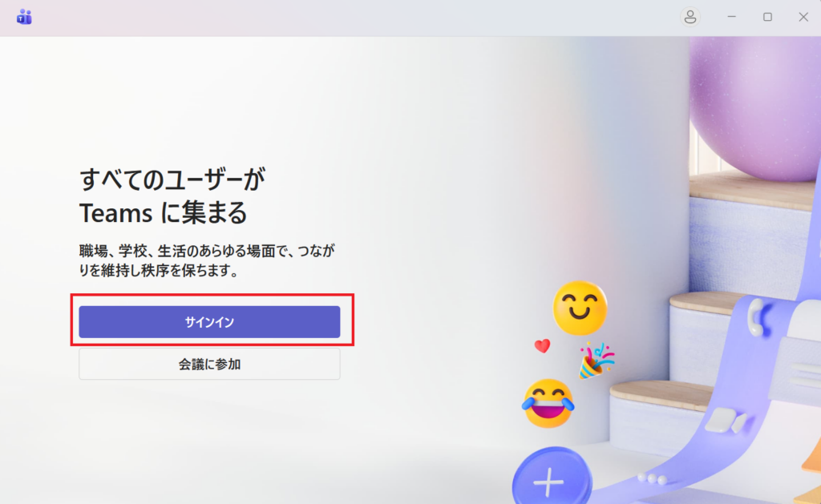Maximize the Teams window

[767, 18]
